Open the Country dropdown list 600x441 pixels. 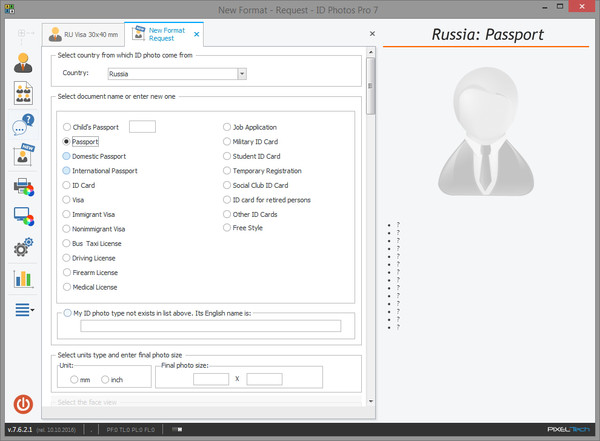[x=242, y=74]
